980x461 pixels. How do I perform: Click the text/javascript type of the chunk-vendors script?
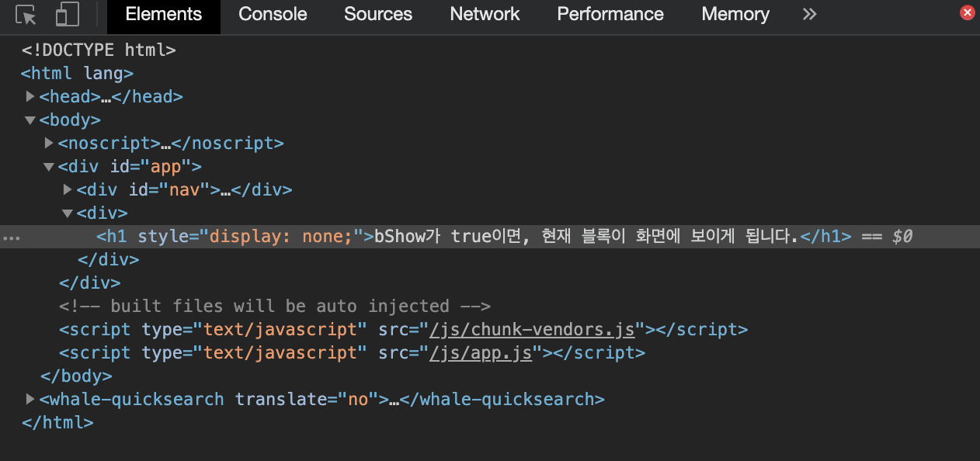[280, 330]
